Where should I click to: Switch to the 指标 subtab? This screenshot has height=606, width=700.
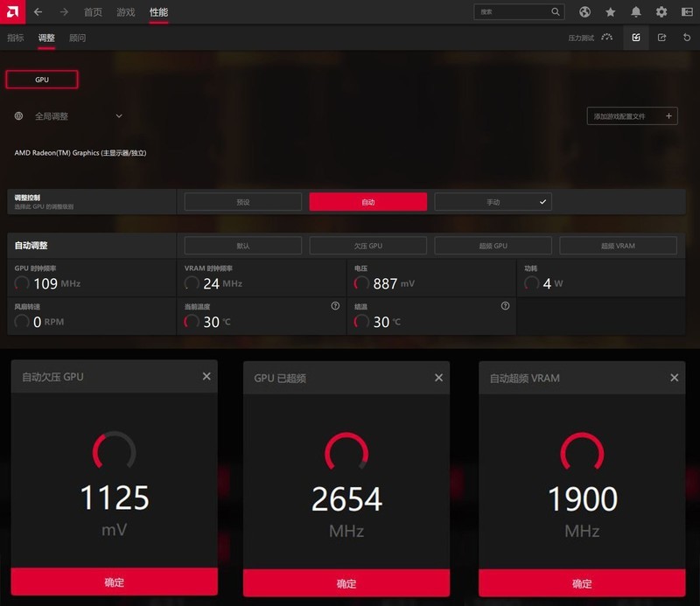click(x=16, y=38)
